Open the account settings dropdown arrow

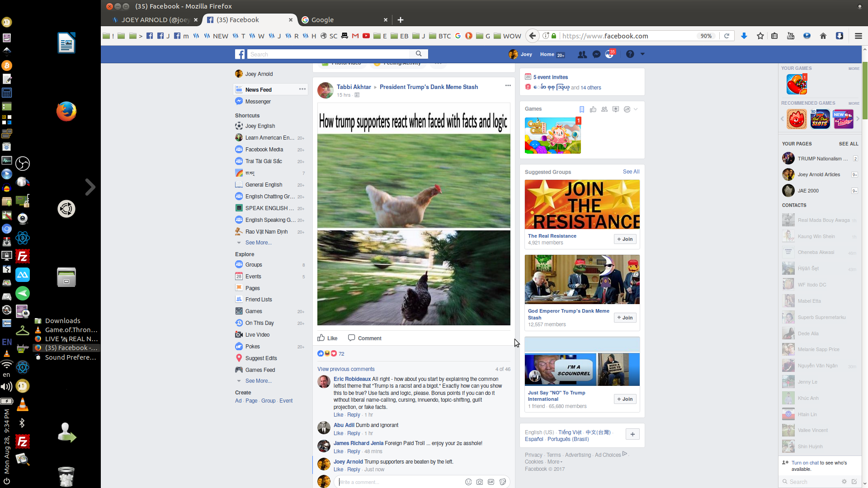click(x=642, y=54)
